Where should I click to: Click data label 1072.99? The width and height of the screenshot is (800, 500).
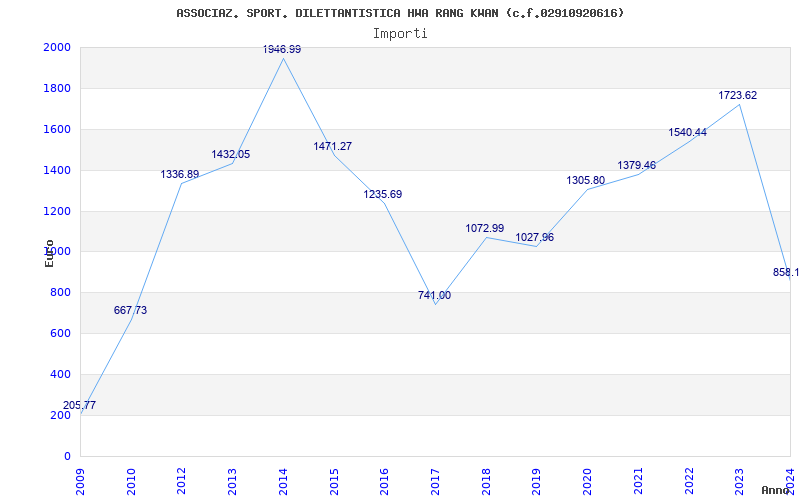[x=485, y=229]
